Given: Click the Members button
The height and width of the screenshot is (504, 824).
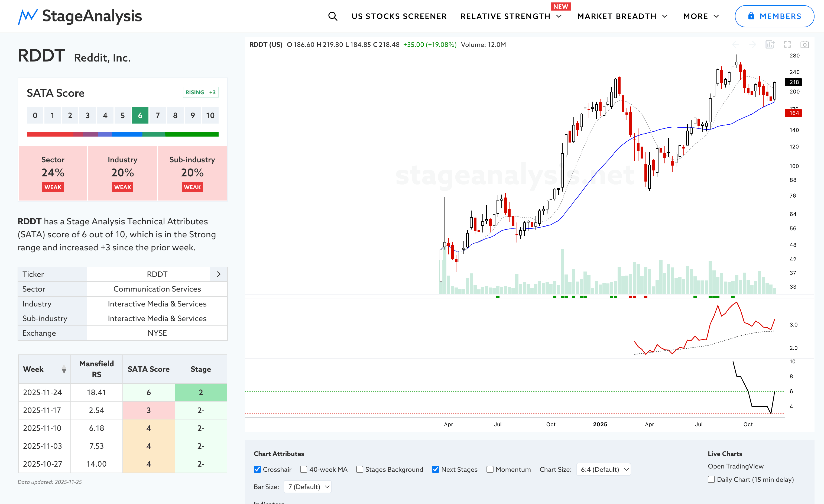Looking at the screenshot, I should click(774, 16).
